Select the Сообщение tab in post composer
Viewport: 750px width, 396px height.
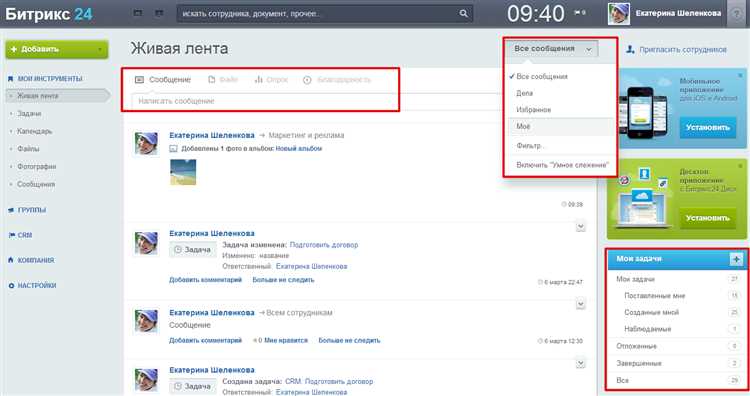[163, 79]
